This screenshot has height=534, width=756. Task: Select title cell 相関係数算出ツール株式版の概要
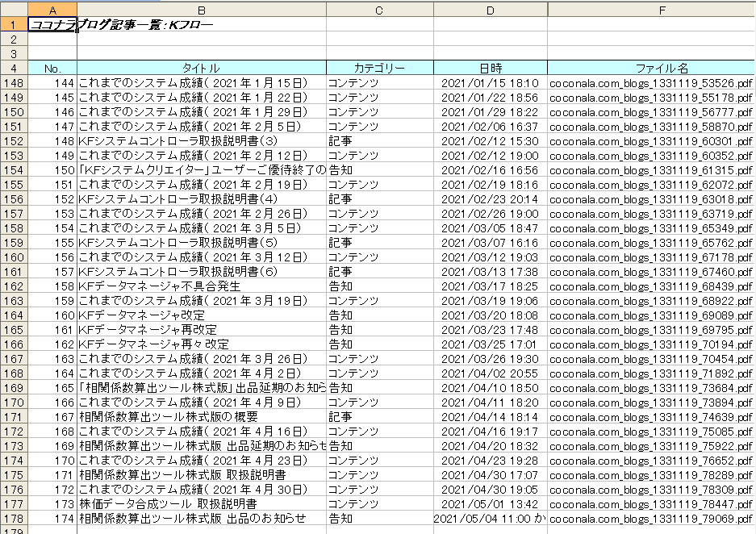tap(202, 417)
